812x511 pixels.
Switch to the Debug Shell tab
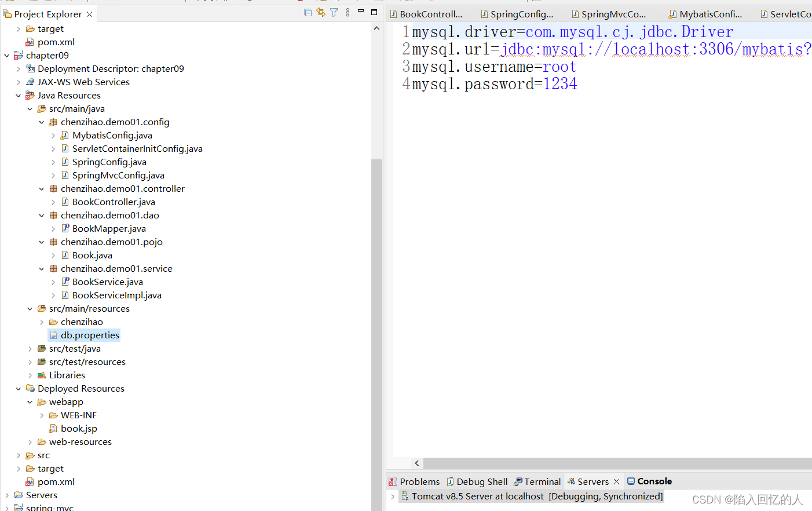pyautogui.click(x=477, y=481)
